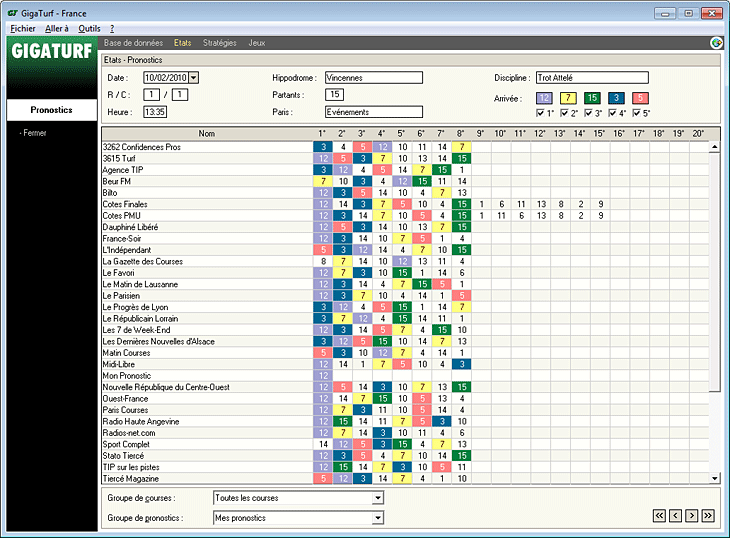Click the R reunion number field

151,95
